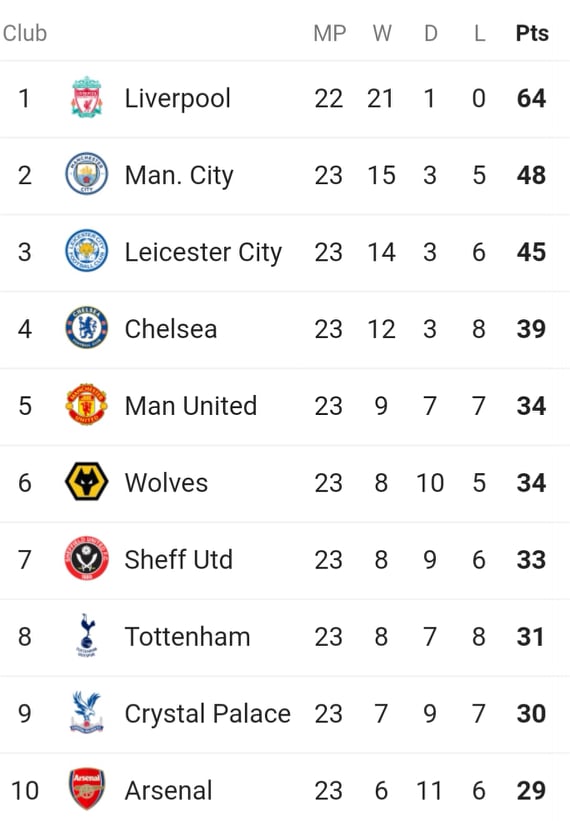Viewport: 570px width, 821px height.
Task: Click the Crystal Palace eagle crest
Action: click(x=87, y=712)
